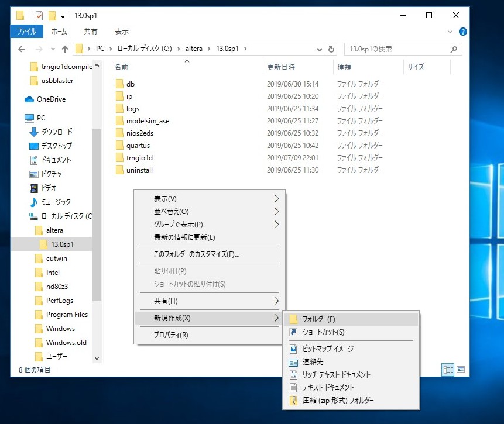504x424 pixels.
Task: Create a new ショートカット(S) from submenu
Action: [351, 332]
